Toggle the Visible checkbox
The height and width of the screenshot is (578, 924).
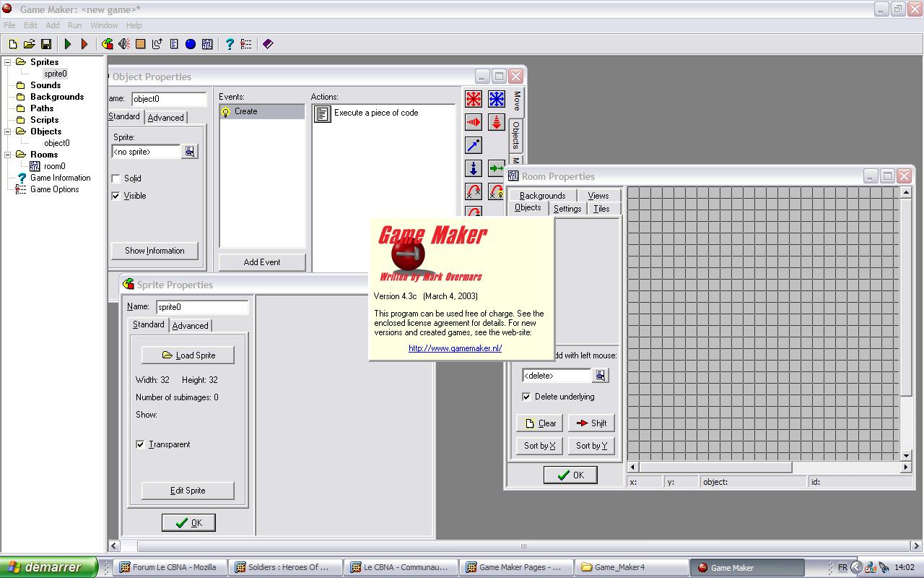[x=115, y=196]
